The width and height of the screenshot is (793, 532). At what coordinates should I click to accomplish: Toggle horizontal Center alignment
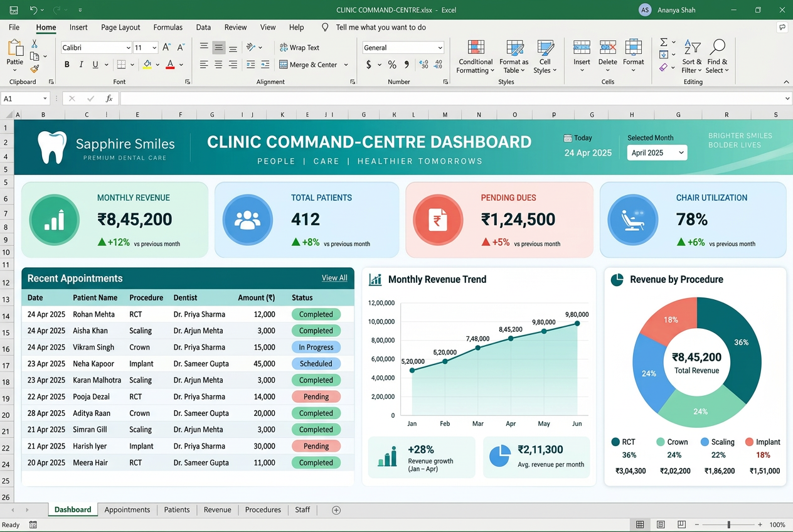click(x=218, y=65)
